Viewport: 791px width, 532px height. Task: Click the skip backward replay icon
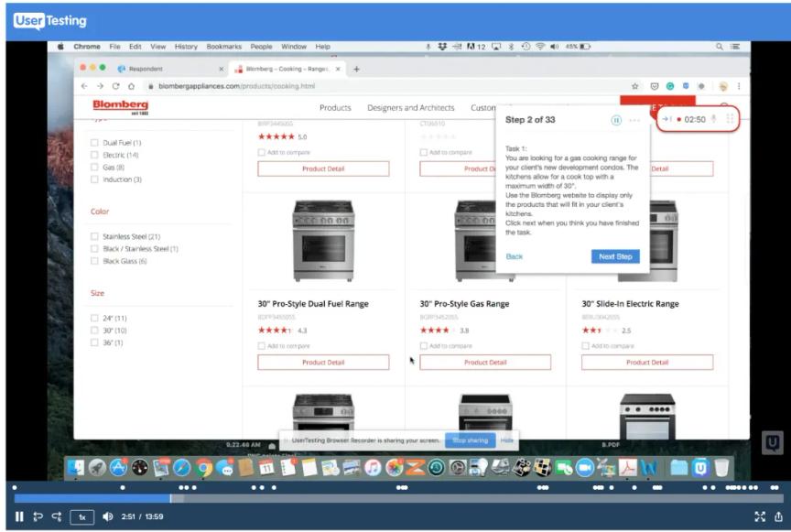[x=38, y=516]
